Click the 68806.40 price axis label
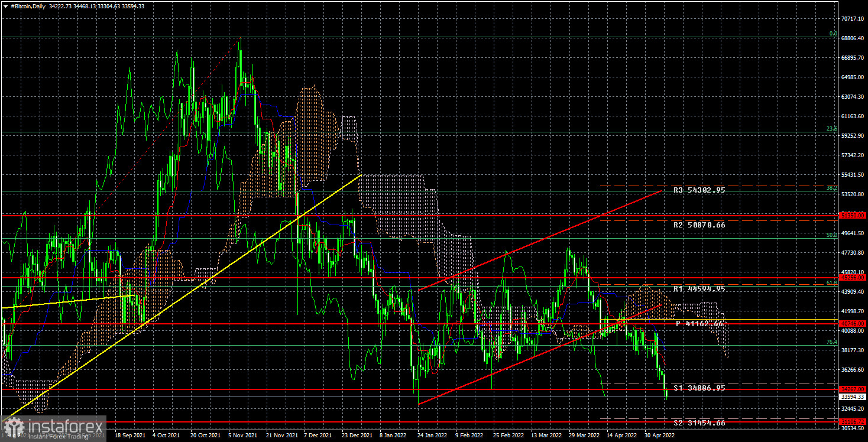 pyautogui.click(x=854, y=38)
